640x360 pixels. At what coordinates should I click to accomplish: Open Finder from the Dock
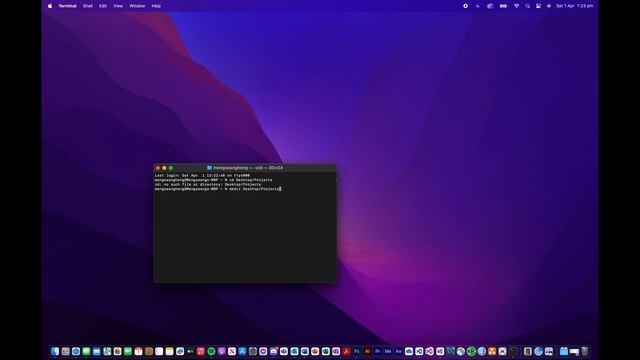coord(55,351)
